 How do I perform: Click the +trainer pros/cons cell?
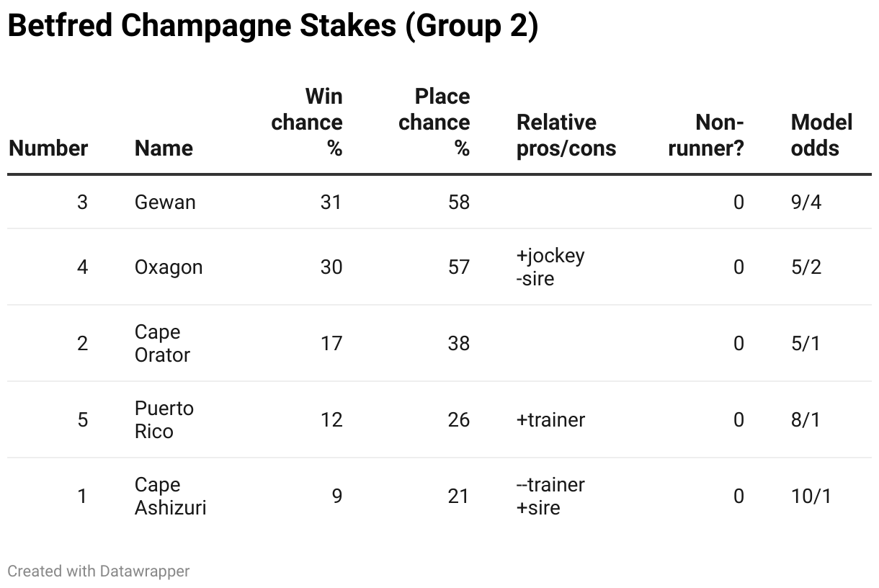click(x=550, y=420)
